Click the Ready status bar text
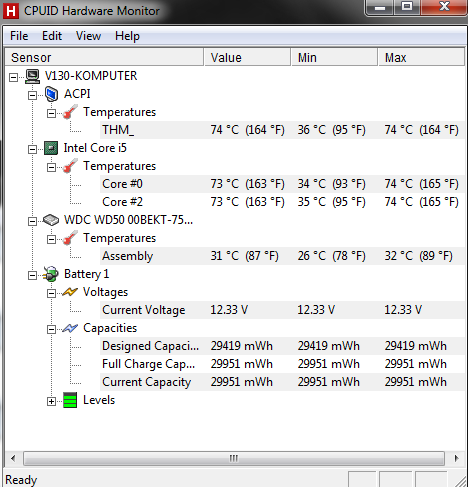 [x=21, y=480]
